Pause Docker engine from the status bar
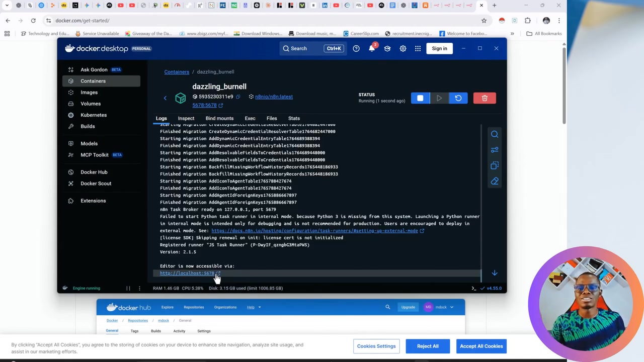 pyautogui.click(x=128, y=288)
